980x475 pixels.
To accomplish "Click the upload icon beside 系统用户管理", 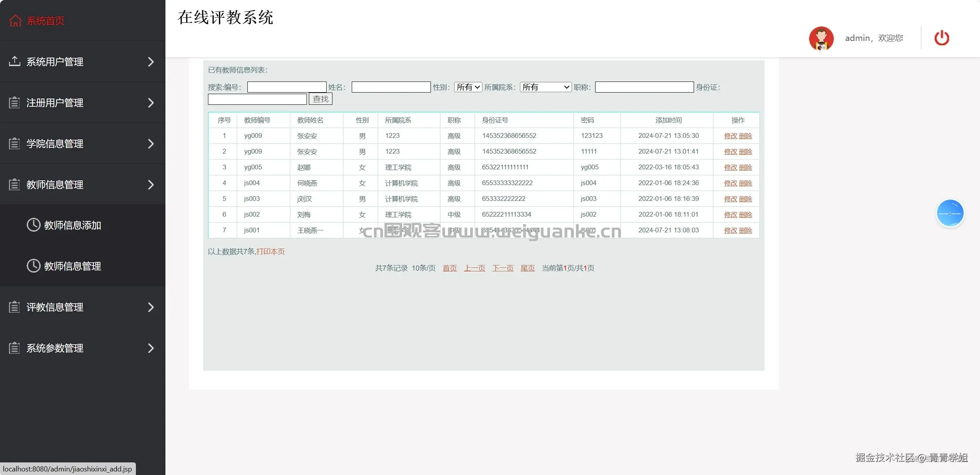I will coord(15,61).
